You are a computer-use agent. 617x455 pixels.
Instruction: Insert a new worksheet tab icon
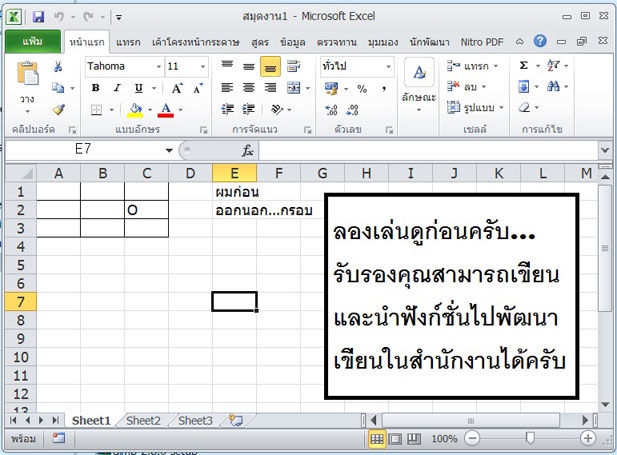coord(235,421)
